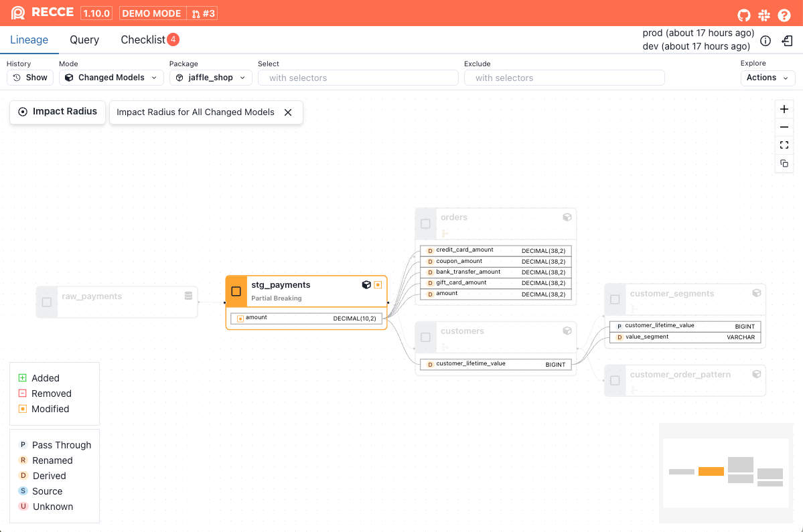The height and width of the screenshot is (532, 803).
Task: Zoom in on lineage graph
Action: click(784, 109)
